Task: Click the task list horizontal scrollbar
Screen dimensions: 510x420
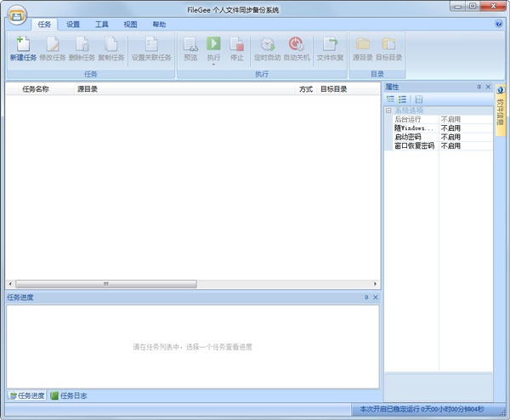Action: [106, 284]
